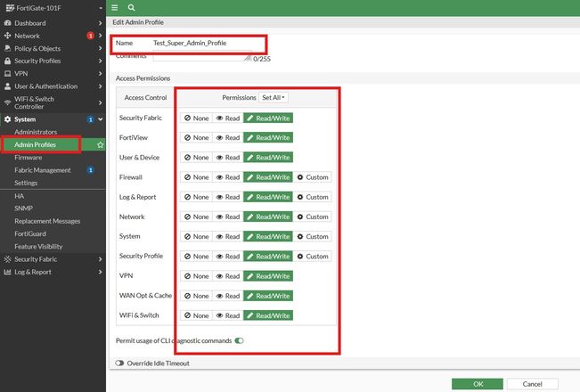Click OK to save the admin profile

(x=478, y=384)
